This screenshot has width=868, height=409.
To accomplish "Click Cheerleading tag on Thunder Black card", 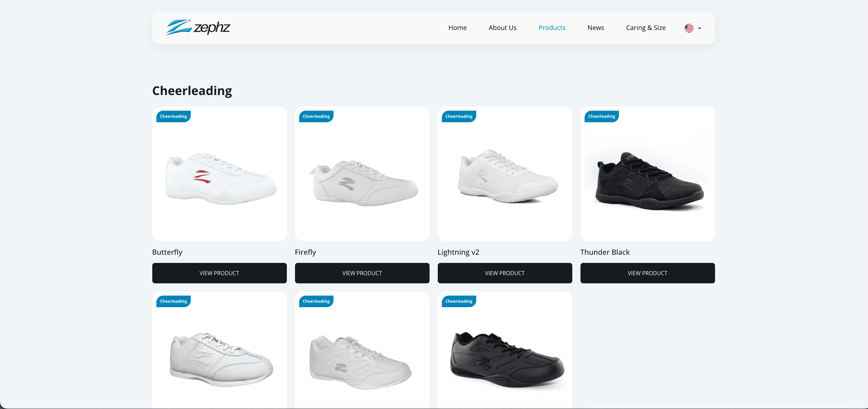I will pyautogui.click(x=602, y=116).
